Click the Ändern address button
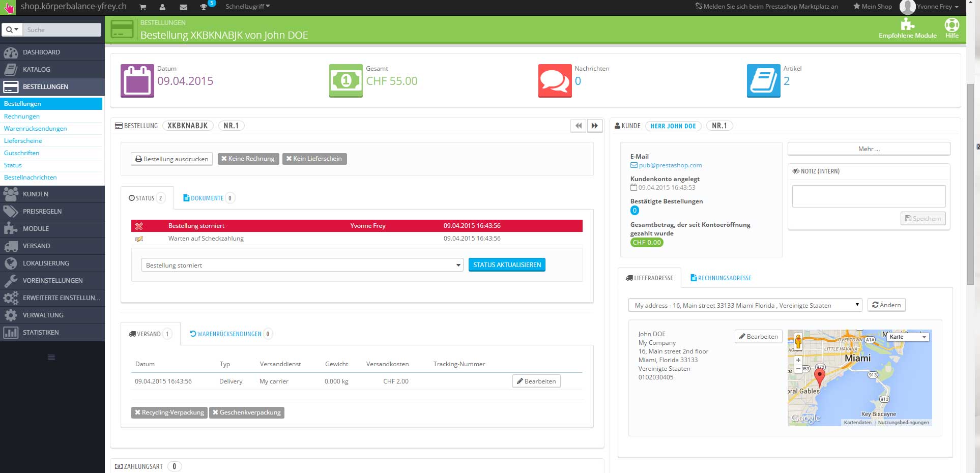Viewport: 980px width, 473px height. click(x=886, y=305)
